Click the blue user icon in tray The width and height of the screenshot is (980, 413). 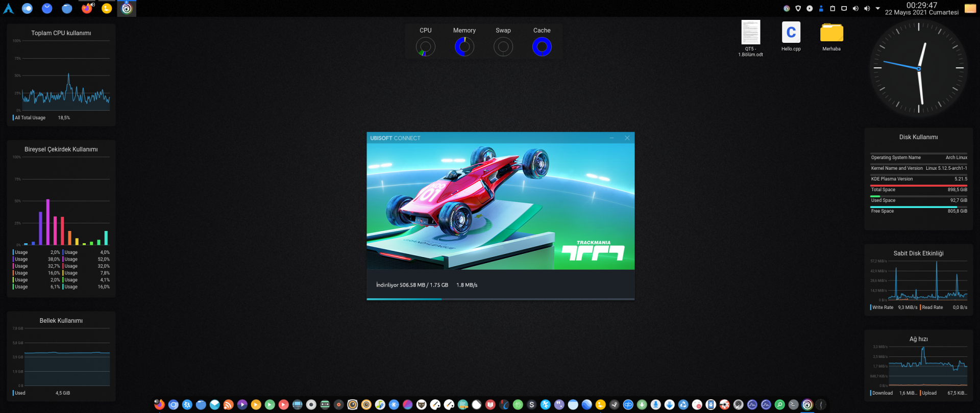(x=821, y=8)
